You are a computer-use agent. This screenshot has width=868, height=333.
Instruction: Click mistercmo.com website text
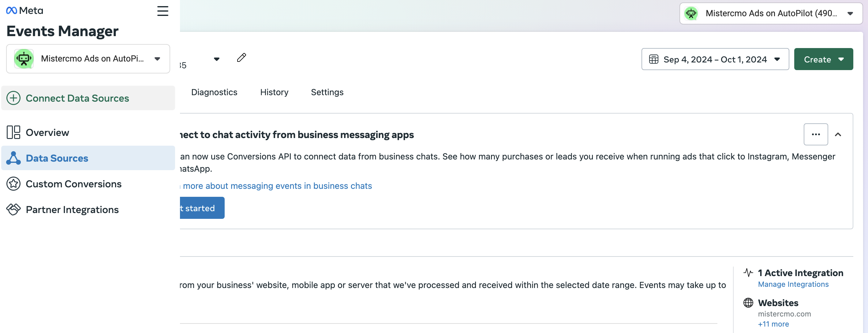(784, 314)
